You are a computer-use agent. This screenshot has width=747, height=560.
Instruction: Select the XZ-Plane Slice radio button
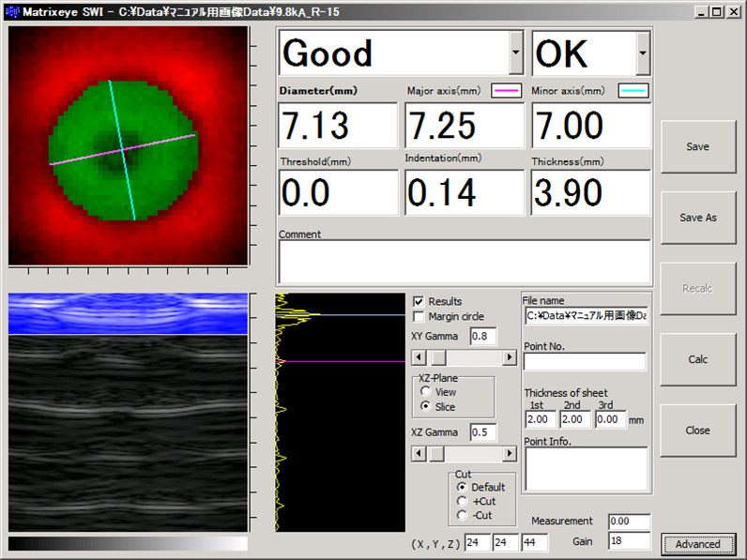(x=426, y=407)
